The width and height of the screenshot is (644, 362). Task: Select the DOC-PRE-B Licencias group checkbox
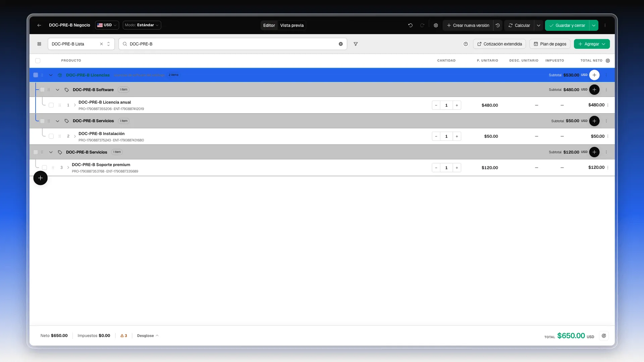pyautogui.click(x=36, y=75)
